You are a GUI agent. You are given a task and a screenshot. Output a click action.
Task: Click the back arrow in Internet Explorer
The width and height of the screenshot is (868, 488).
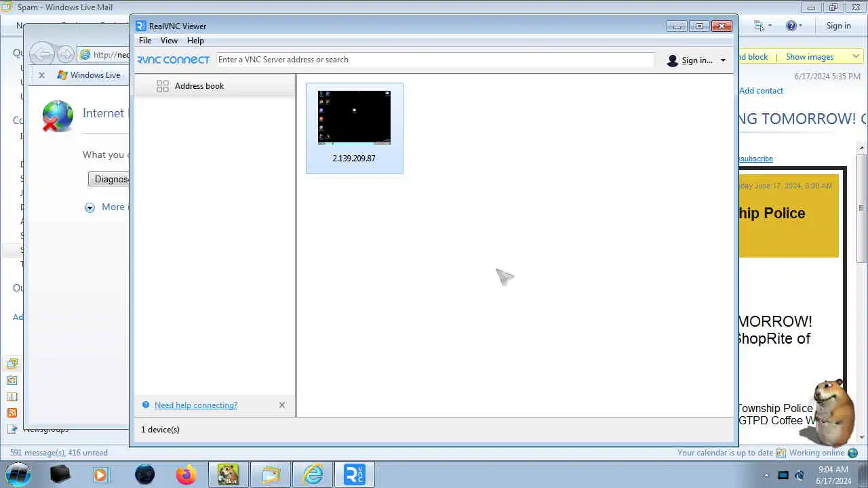(x=42, y=54)
